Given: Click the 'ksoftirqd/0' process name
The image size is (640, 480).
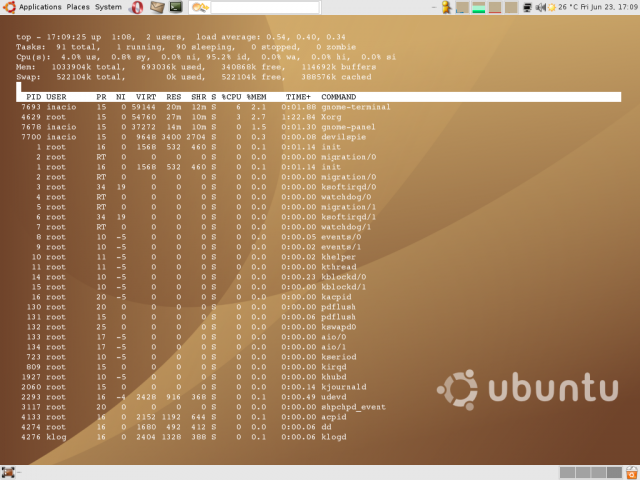Looking at the screenshot, I should (348, 187).
